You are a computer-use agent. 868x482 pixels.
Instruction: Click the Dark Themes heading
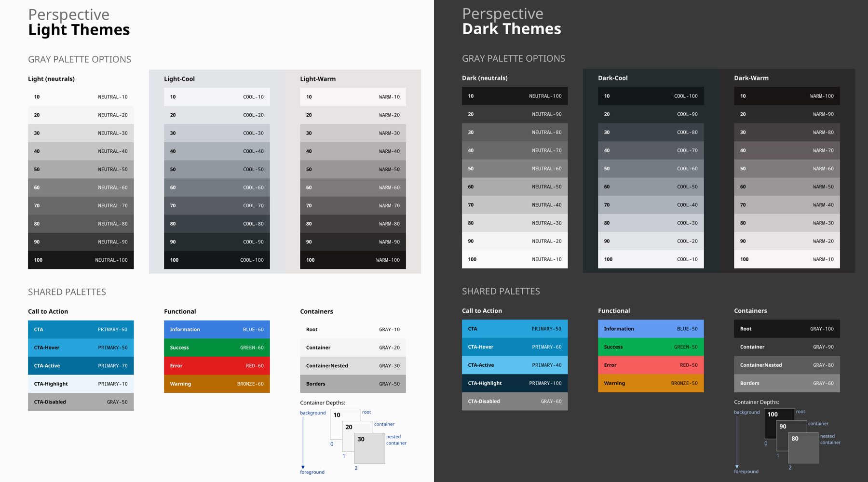[x=512, y=29]
